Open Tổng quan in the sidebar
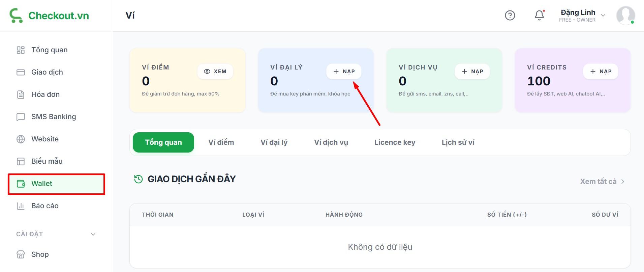 (49, 50)
